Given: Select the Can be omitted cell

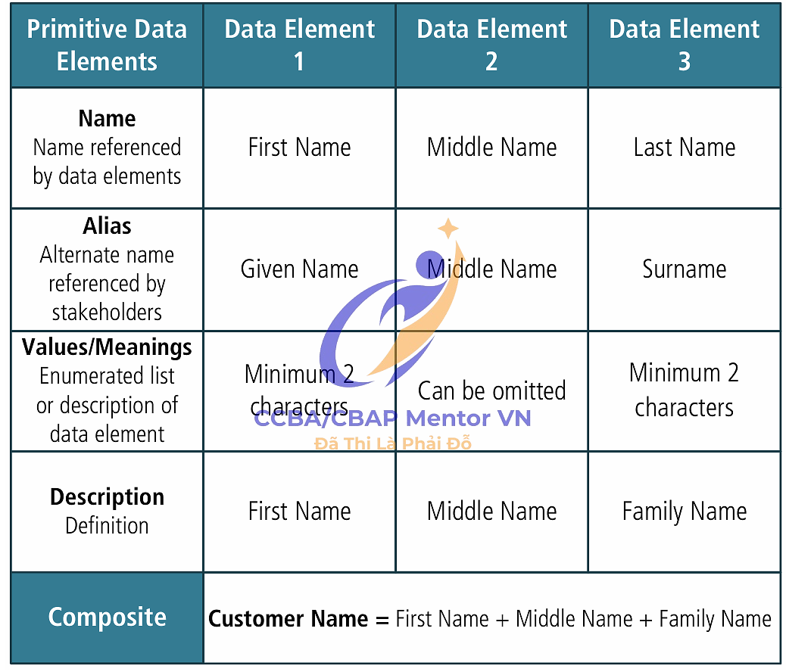Looking at the screenshot, I should coord(491,390).
